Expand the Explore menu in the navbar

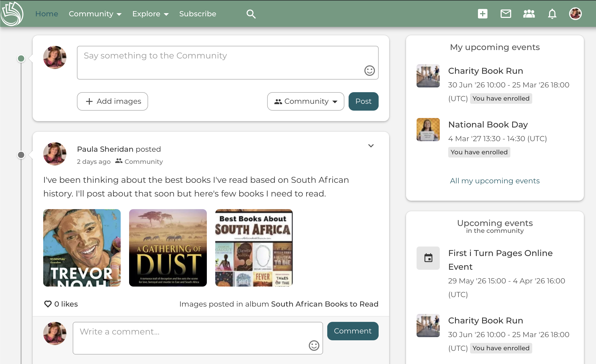pyautogui.click(x=150, y=14)
